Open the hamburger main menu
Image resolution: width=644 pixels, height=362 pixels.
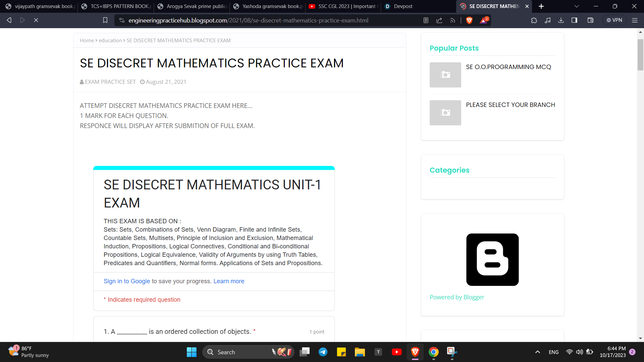635,20
